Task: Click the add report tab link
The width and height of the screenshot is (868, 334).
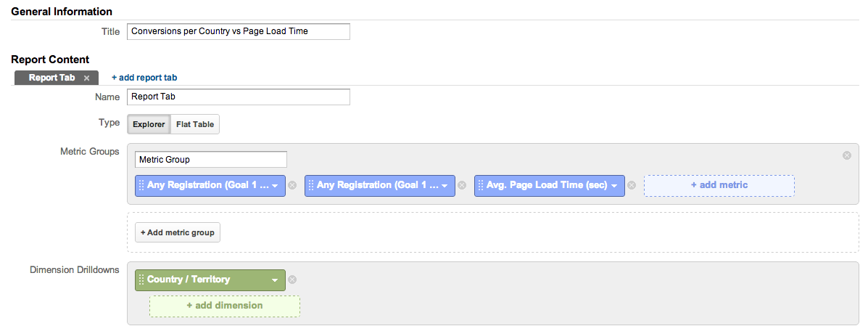Action: pos(144,77)
